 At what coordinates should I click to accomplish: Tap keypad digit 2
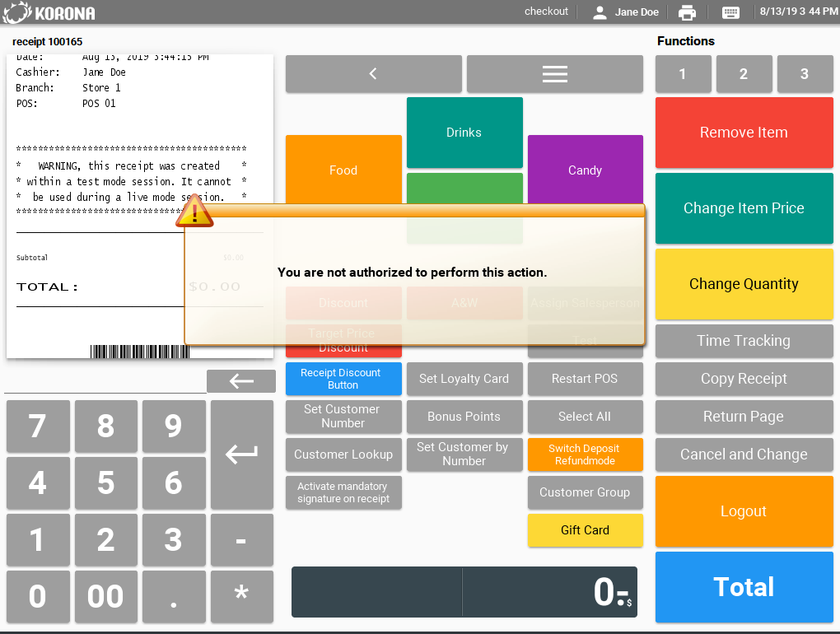[x=106, y=540]
